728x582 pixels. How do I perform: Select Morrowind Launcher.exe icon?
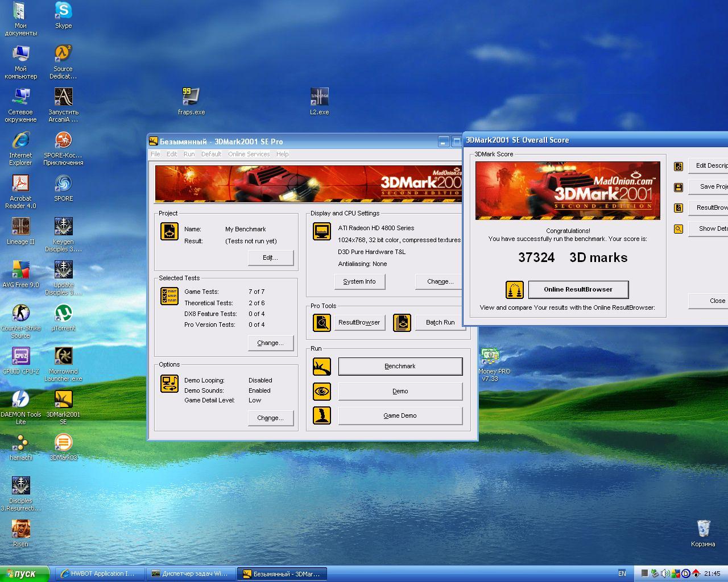(x=63, y=365)
